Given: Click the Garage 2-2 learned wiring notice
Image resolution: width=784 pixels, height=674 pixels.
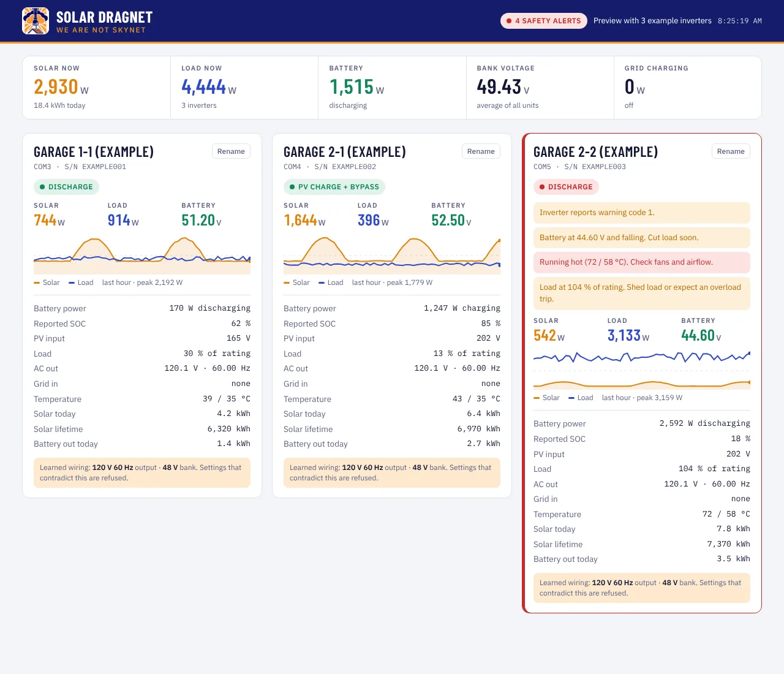Looking at the screenshot, I should pyautogui.click(x=642, y=588).
